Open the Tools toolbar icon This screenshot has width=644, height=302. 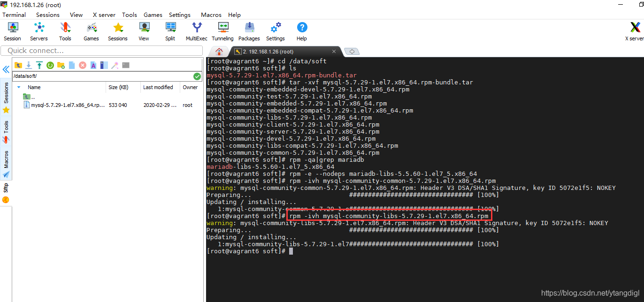click(x=65, y=31)
